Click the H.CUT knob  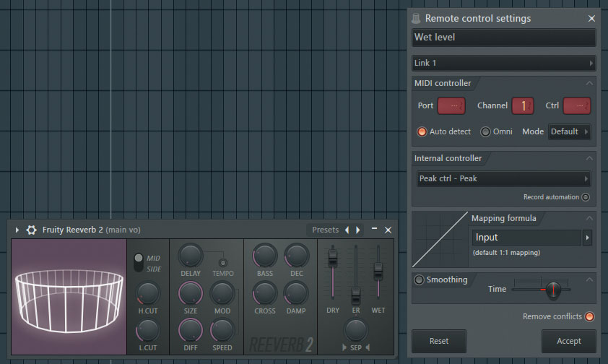pos(148,293)
